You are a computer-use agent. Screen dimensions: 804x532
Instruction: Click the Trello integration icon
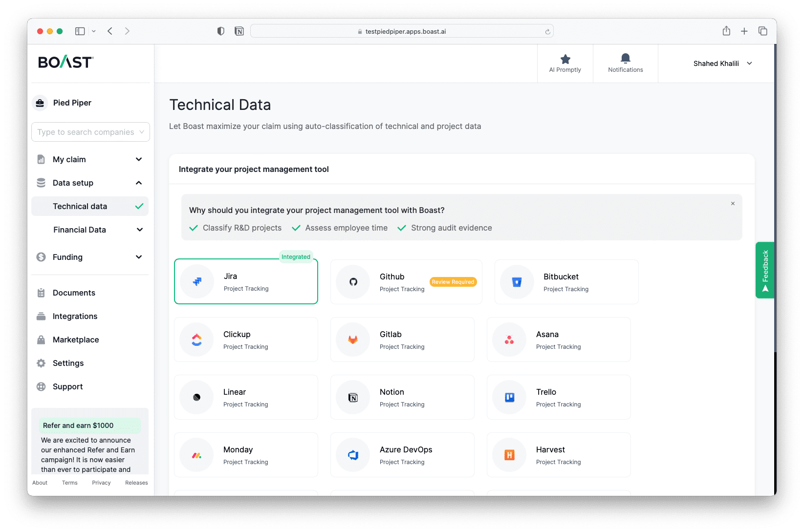[509, 397]
